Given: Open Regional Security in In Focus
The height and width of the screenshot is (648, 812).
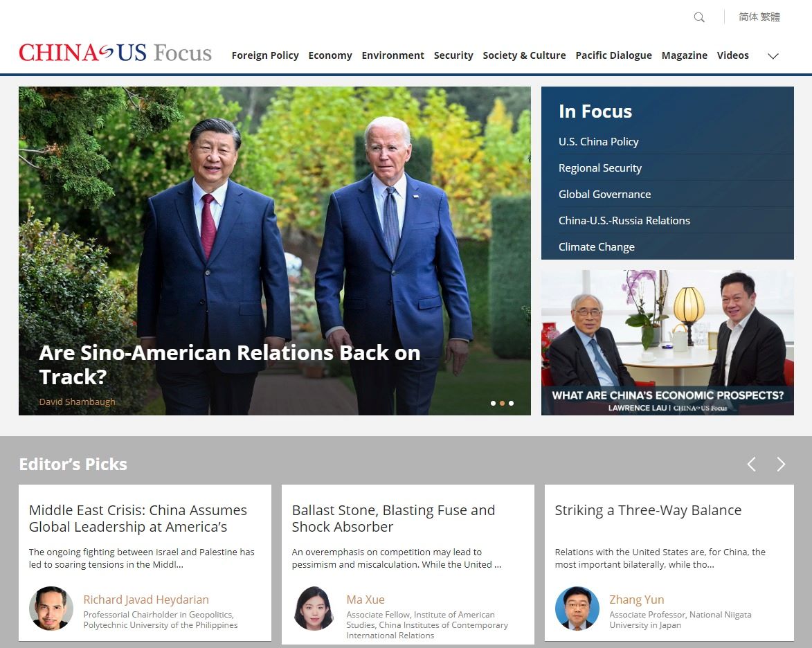Looking at the screenshot, I should 599,168.
